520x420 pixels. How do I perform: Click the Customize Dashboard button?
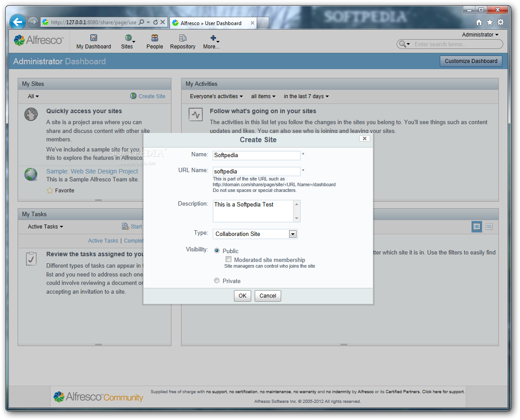point(471,61)
